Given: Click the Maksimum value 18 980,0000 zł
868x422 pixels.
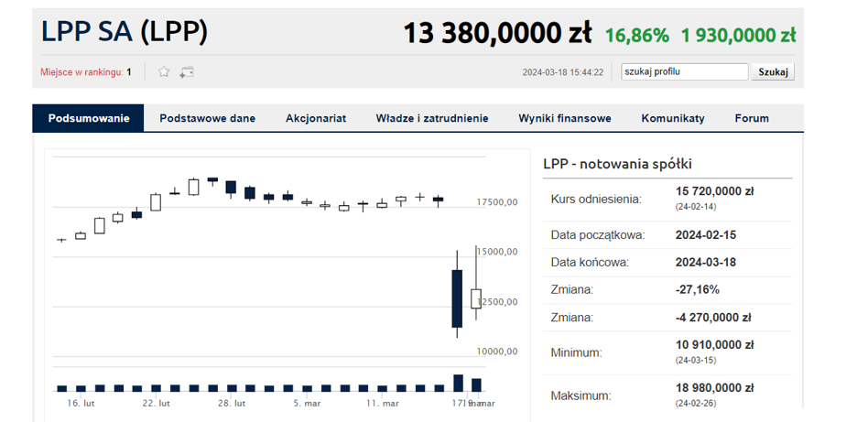Looking at the screenshot, I should (715, 388).
